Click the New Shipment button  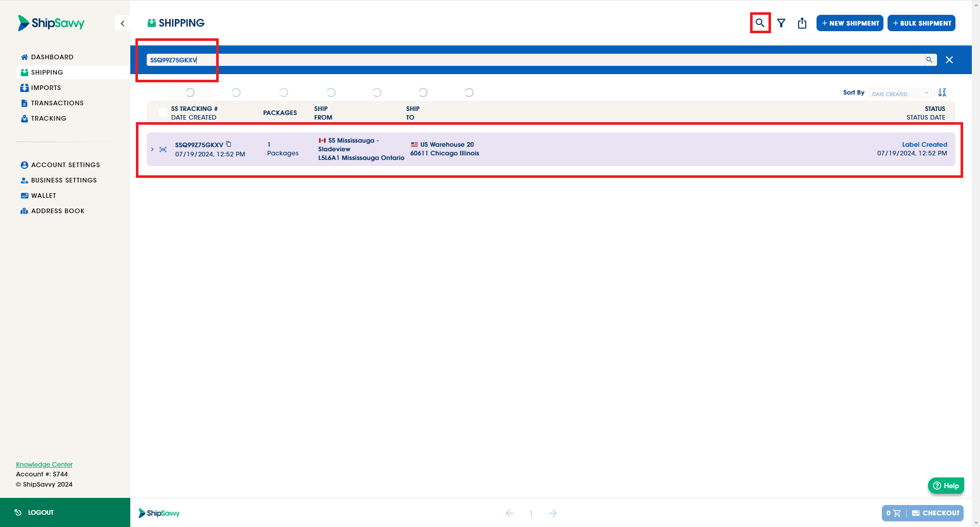[x=850, y=23]
